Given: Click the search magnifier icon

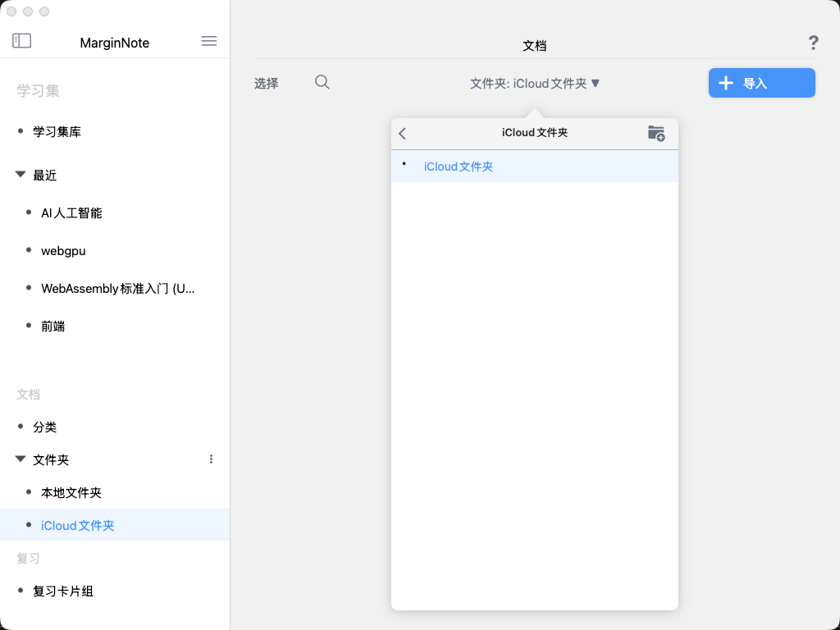Looking at the screenshot, I should point(322,82).
